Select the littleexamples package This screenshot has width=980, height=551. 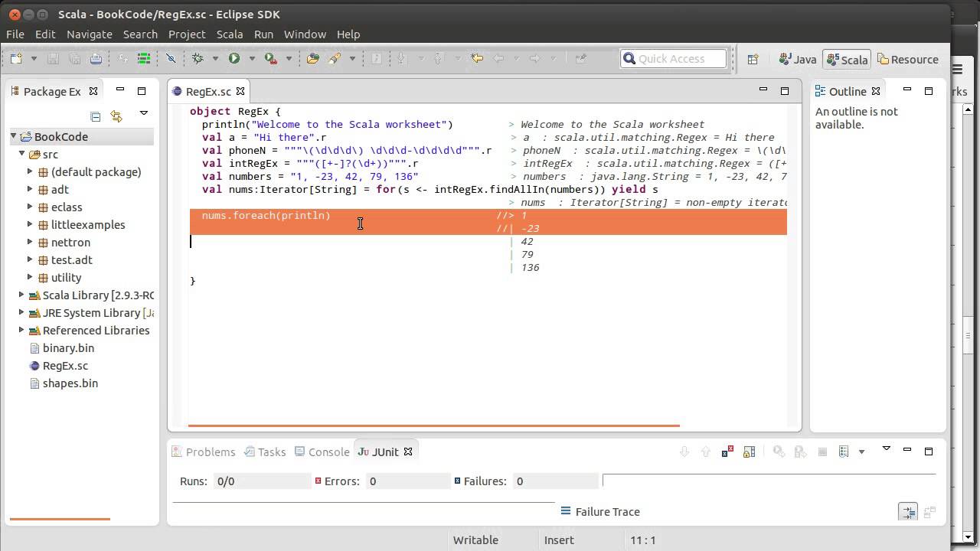click(x=88, y=225)
